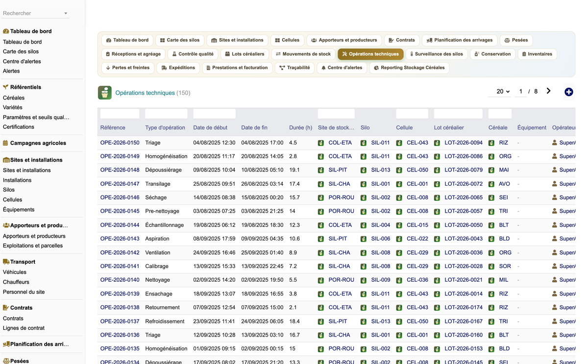This screenshot has height=364, width=588.
Task: Click the cellule icon beside CEL-001 in row OPE-2026-0147
Action: (399, 184)
